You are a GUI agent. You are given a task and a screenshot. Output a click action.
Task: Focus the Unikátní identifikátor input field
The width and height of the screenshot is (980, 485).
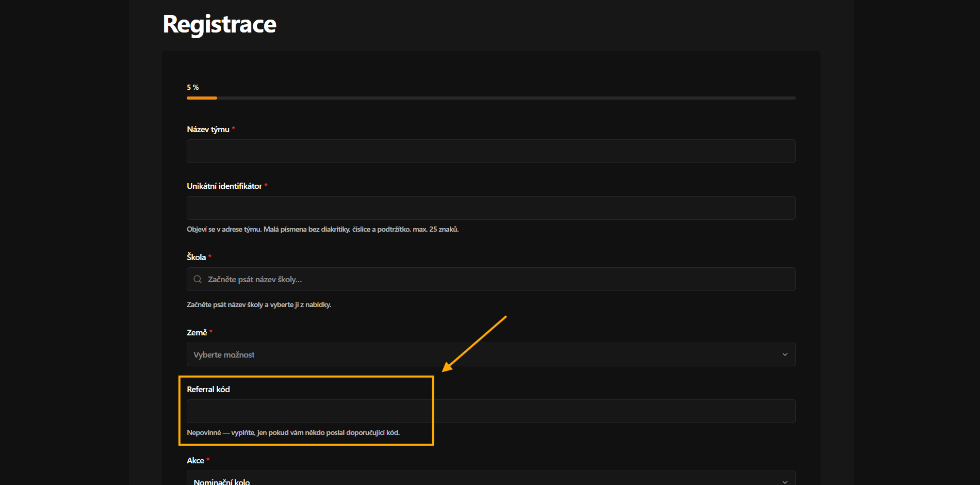tap(491, 208)
